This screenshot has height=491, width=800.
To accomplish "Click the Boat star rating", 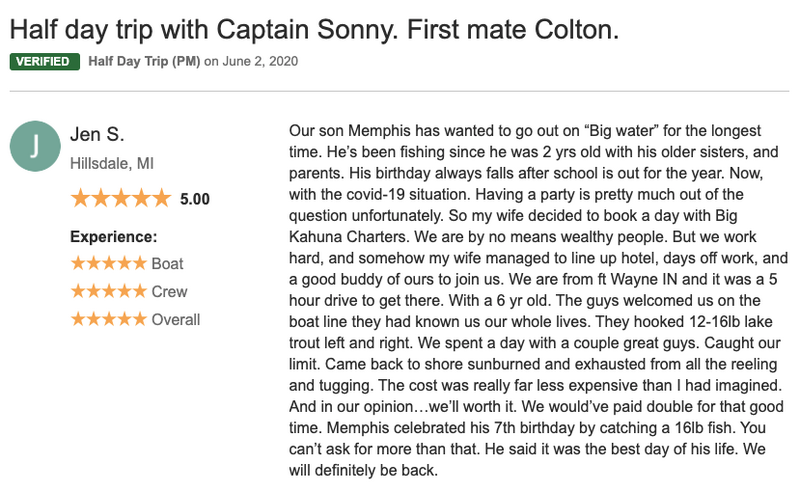I will coord(109,263).
